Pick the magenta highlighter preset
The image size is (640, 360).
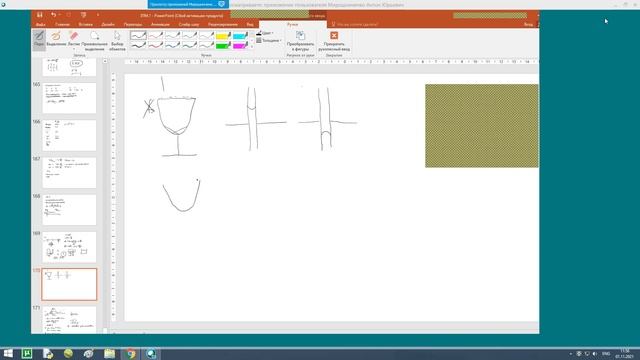point(240,45)
